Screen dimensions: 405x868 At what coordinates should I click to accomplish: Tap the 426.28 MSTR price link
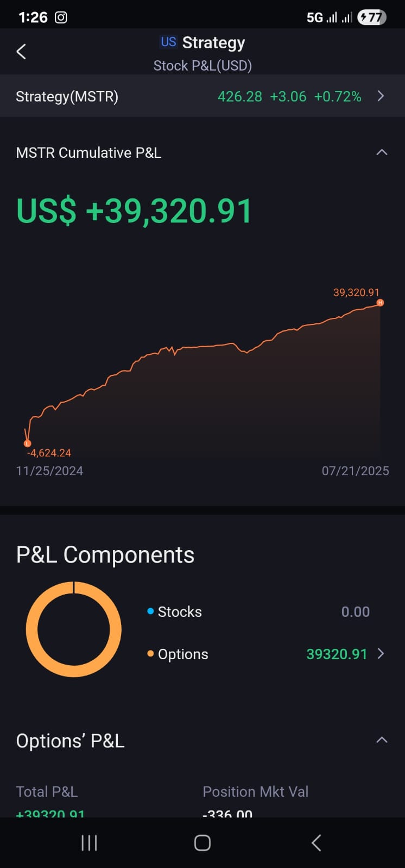240,97
